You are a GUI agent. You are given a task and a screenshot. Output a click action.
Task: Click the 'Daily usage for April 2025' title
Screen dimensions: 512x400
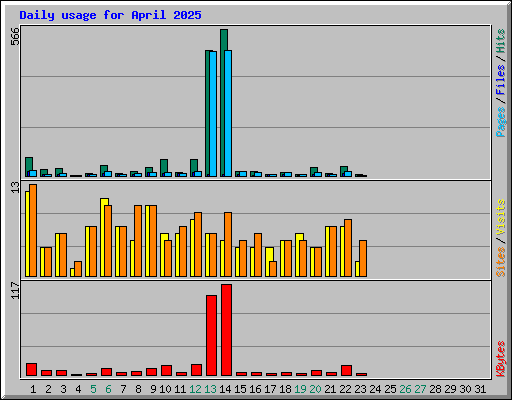pyautogui.click(x=110, y=15)
